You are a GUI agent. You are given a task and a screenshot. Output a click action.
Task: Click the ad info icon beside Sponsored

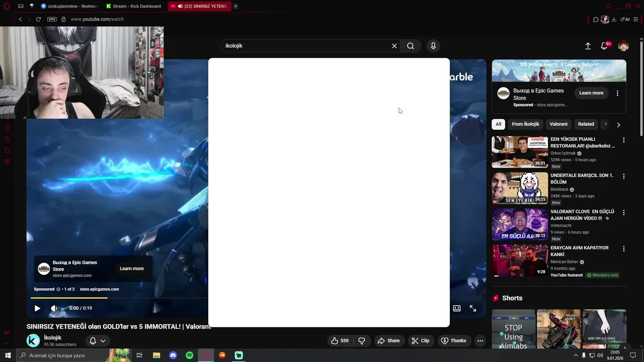point(58,289)
